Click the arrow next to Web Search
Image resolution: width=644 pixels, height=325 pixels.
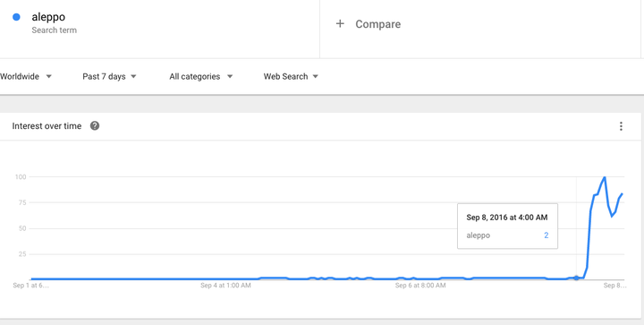coord(315,76)
